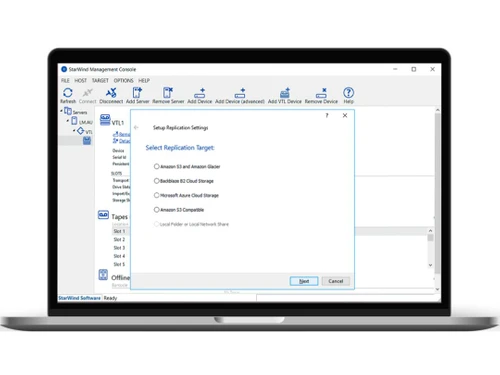
Task: Select the Slot 1 row
Action: pyautogui.click(x=119, y=231)
